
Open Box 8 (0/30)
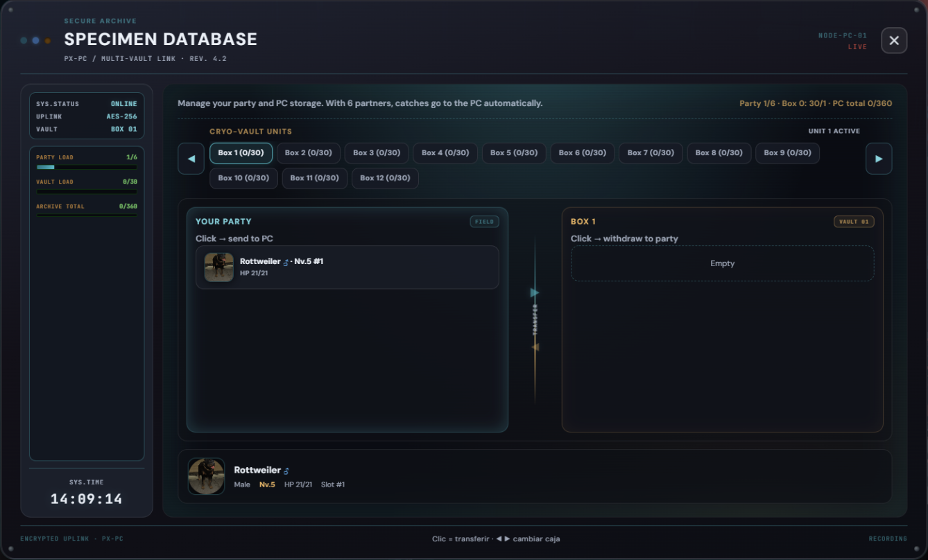tap(719, 153)
